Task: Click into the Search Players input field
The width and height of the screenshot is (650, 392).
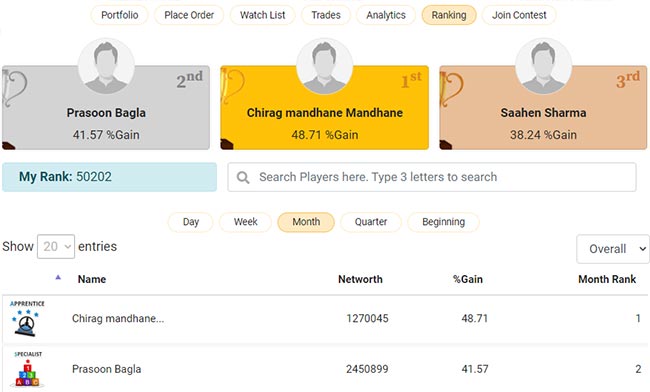Action: [432, 177]
